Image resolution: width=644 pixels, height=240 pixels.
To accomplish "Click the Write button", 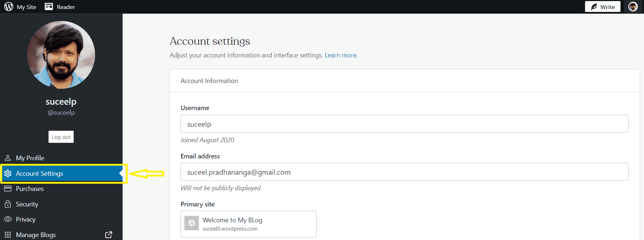I will [x=602, y=7].
